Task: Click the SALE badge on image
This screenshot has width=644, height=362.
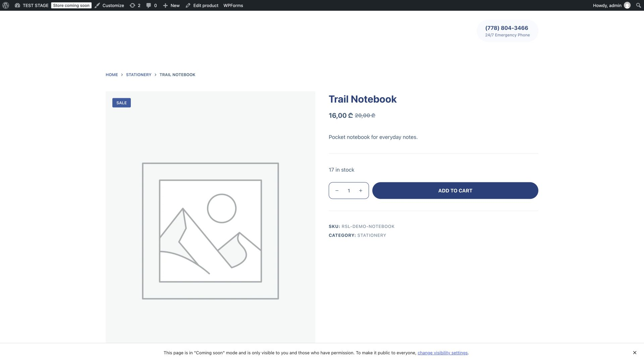Action: point(121,103)
